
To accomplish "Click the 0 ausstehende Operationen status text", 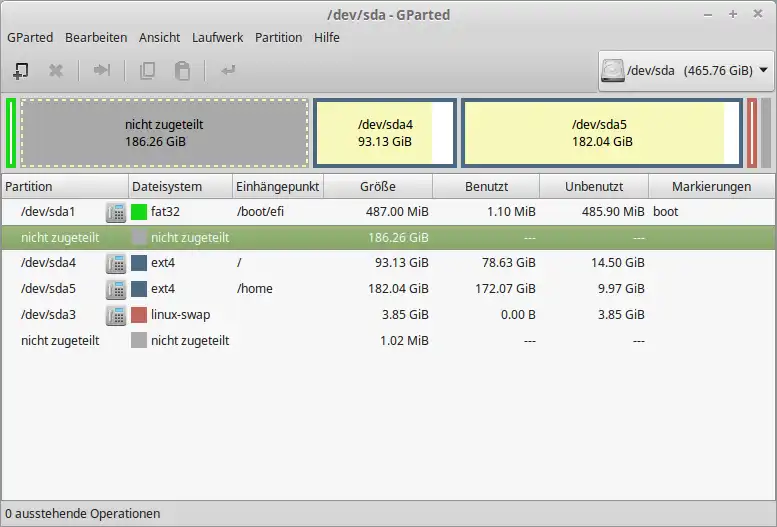I will (x=83, y=514).
